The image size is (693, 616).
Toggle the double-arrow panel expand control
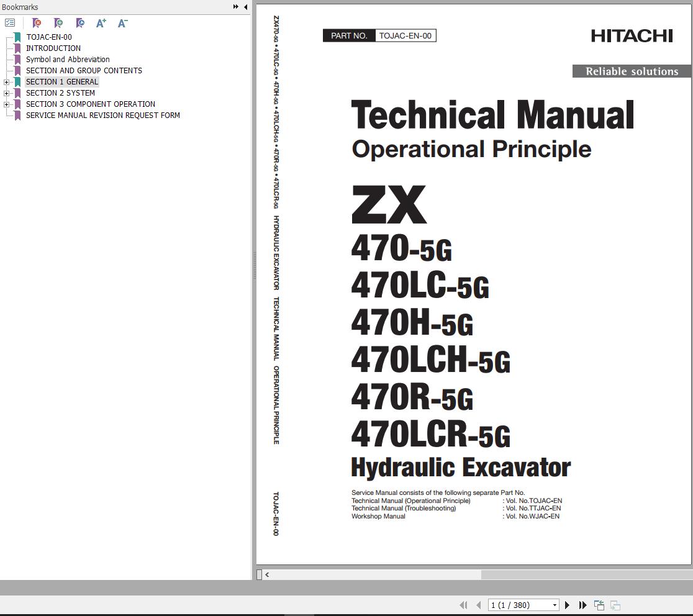tap(235, 7)
